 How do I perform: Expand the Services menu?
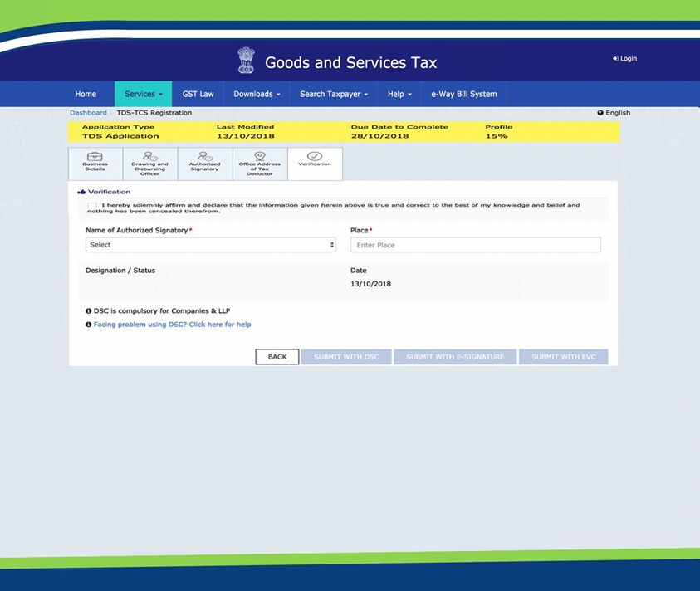point(144,94)
